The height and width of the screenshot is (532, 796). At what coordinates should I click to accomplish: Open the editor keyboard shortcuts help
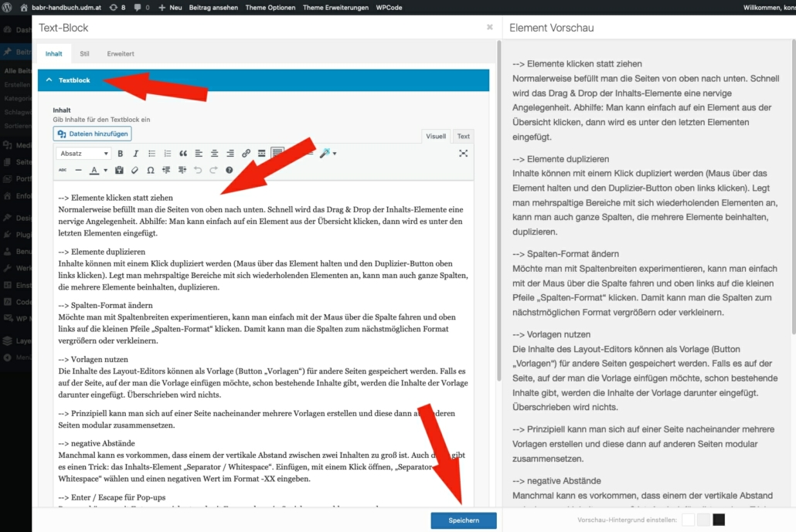click(229, 170)
